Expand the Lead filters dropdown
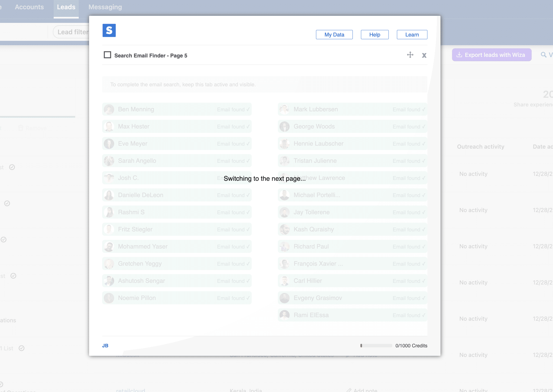553x392 pixels. (x=74, y=32)
